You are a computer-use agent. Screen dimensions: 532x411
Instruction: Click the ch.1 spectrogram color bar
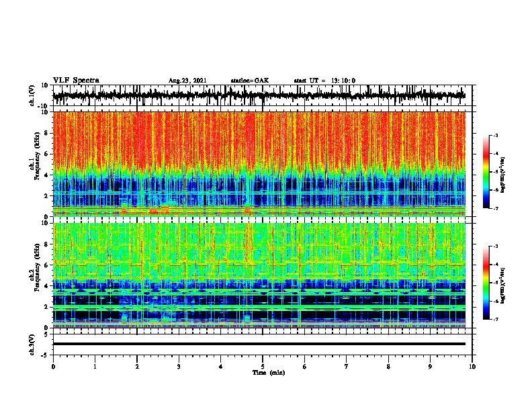(486, 172)
